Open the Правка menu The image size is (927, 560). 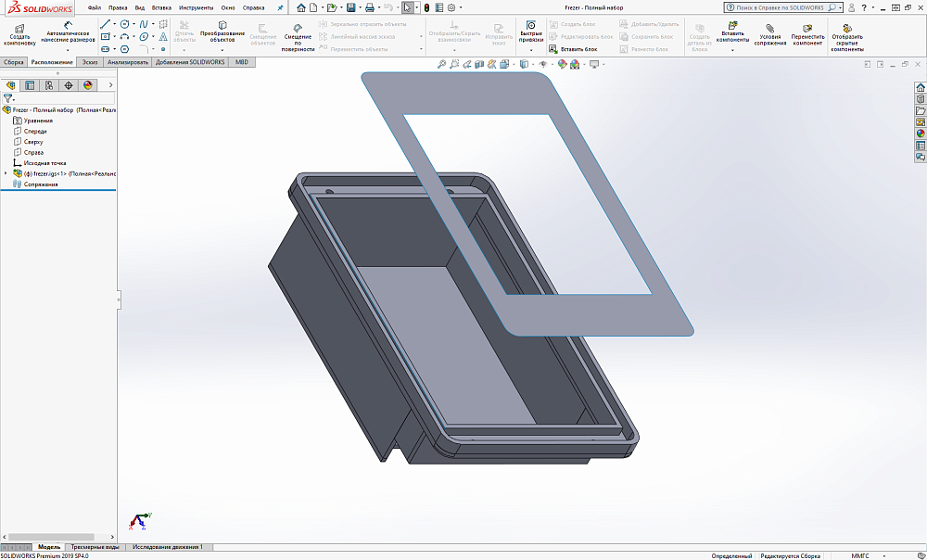[118, 7]
